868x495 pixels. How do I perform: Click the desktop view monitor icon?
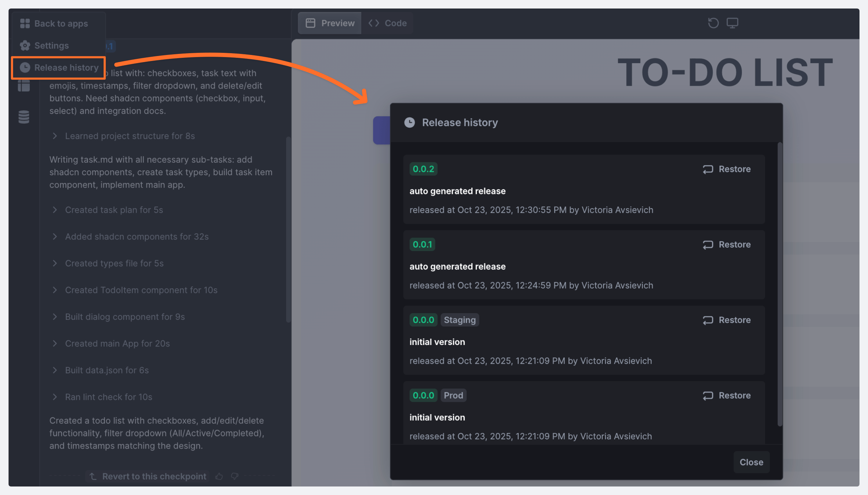[x=732, y=23]
